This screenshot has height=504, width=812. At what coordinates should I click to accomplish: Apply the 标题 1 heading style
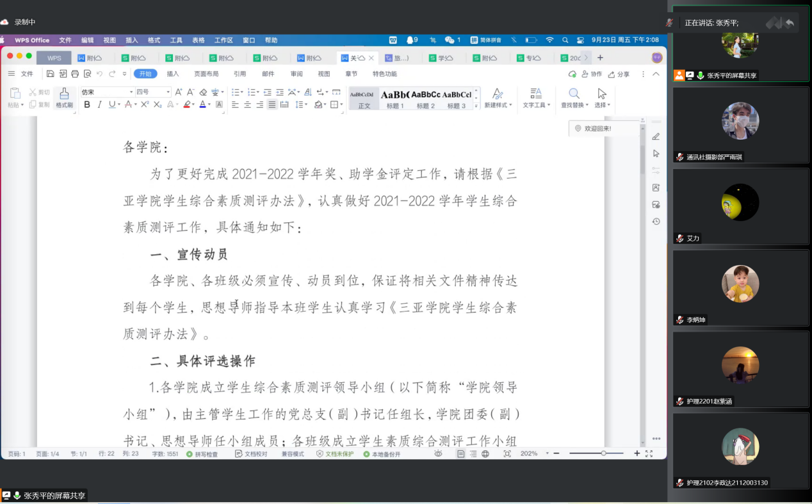[x=395, y=98]
